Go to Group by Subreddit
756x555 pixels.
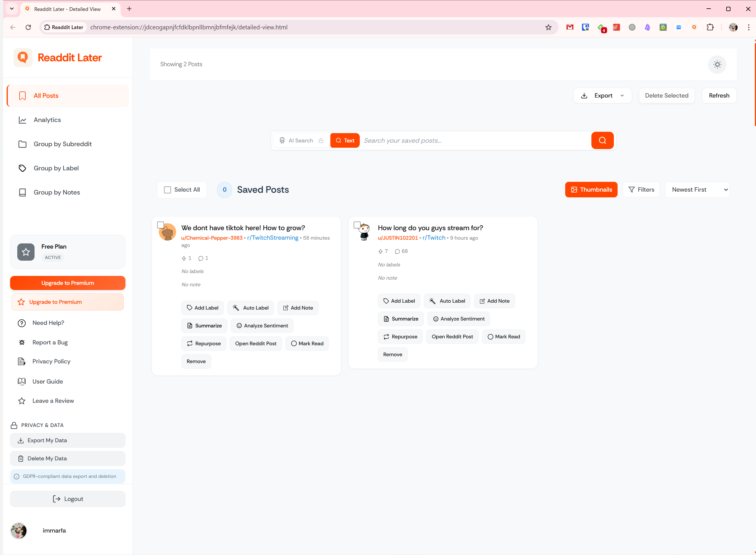click(62, 144)
